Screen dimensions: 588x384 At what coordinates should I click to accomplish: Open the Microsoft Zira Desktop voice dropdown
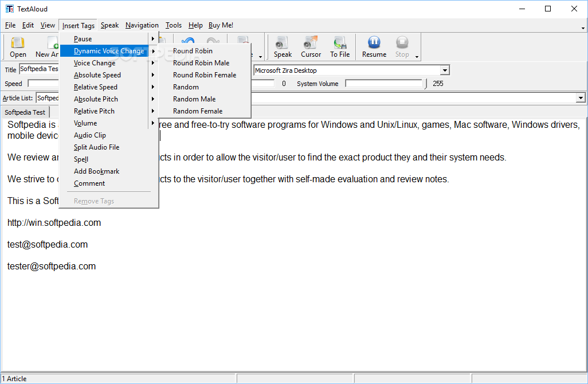(x=445, y=70)
